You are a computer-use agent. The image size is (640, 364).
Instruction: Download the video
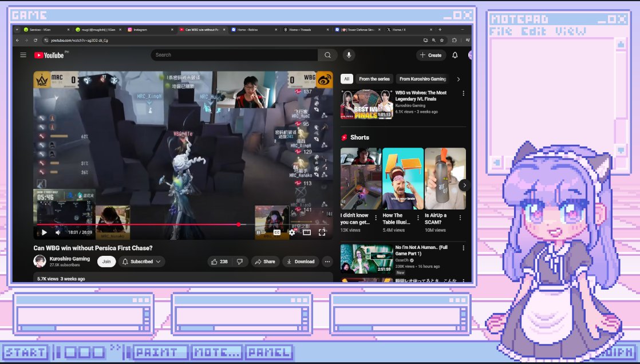coord(301,262)
